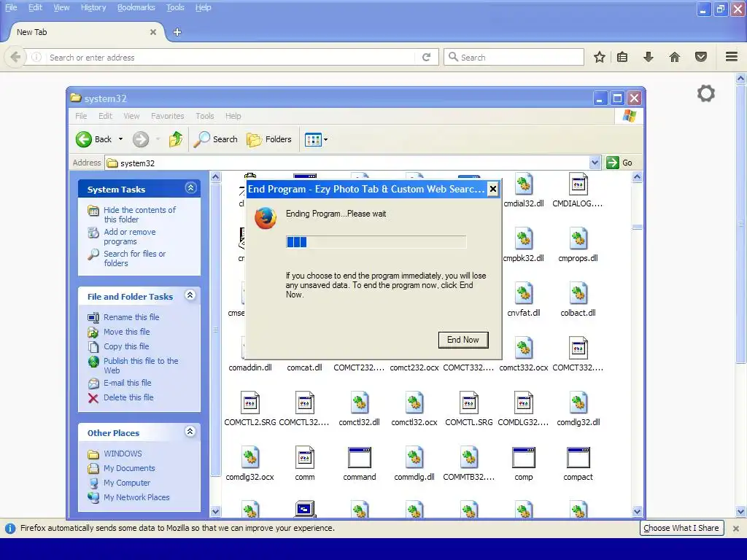Select the cnvfat.dll file icon
This screenshot has height=560, width=747.
coord(524,293)
